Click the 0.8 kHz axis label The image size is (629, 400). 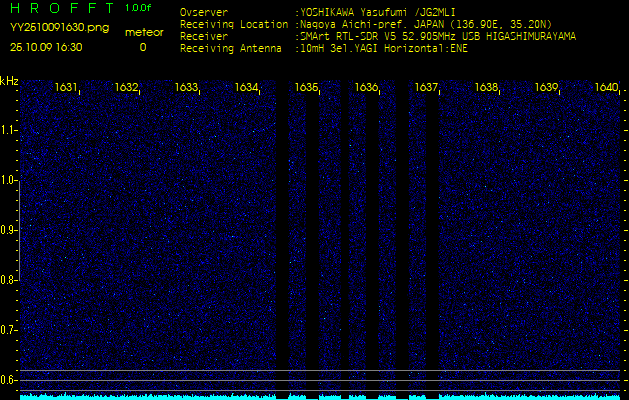click(7, 280)
